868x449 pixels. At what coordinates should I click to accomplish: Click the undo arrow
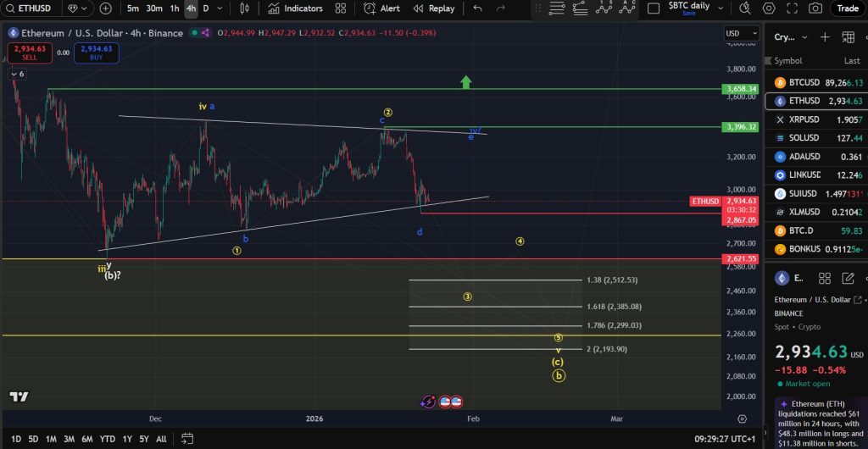pyautogui.click(x=478, y=8)
